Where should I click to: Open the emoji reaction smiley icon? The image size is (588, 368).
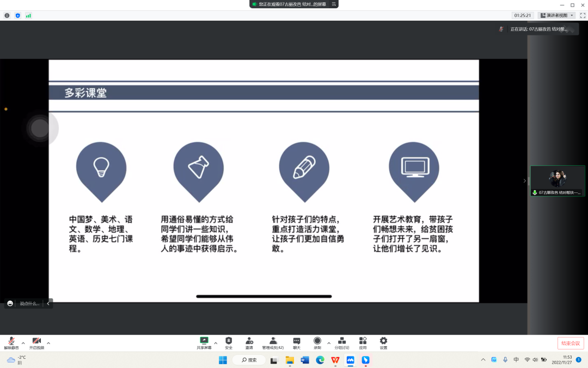pos(10,304)
